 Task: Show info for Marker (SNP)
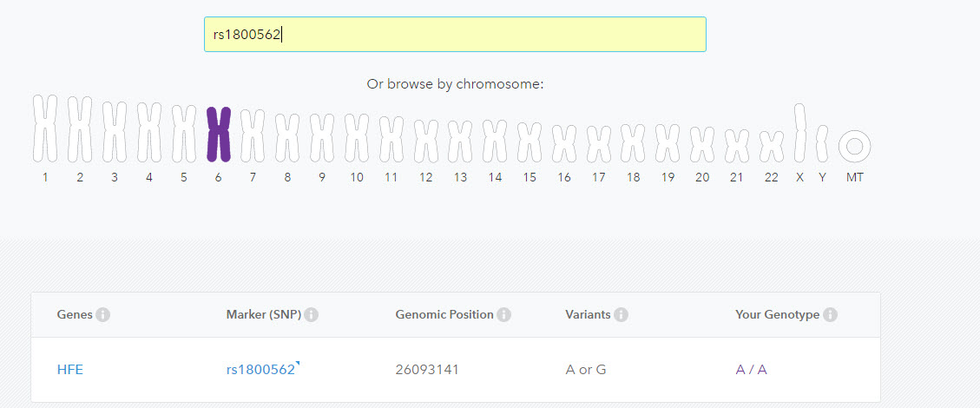tap(312, 315)
